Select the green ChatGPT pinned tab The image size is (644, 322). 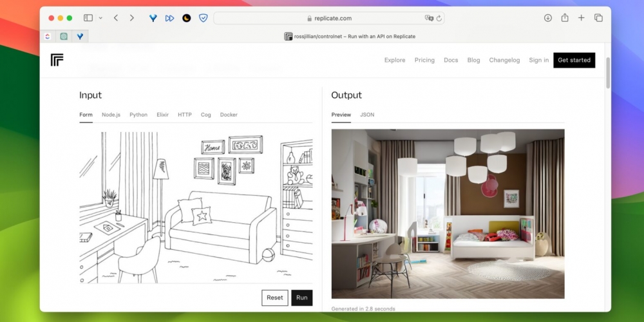click(x=64, y=37)
